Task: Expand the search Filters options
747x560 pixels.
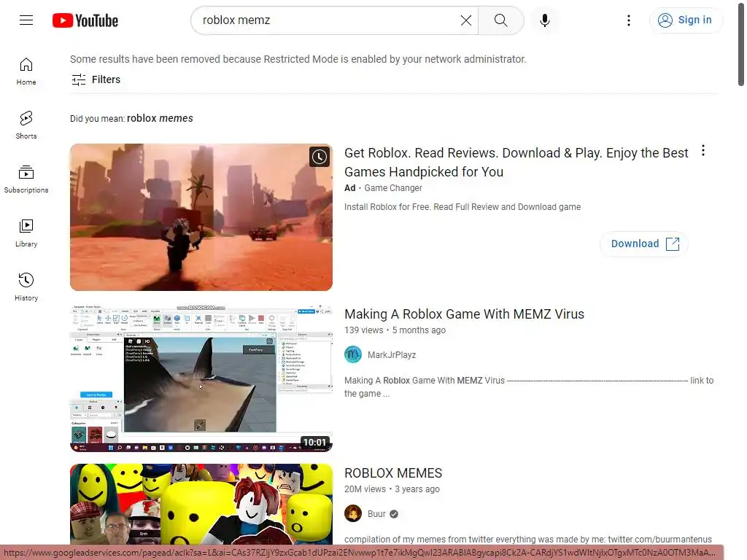Action: point(96,79)
